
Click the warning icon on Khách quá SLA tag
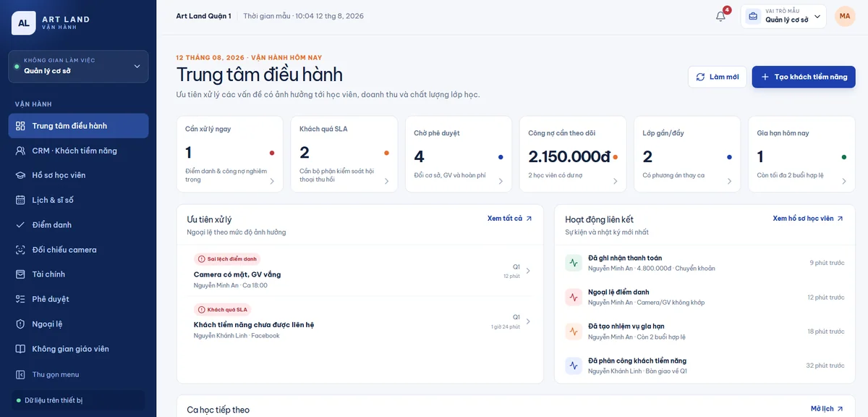click(202, 309)
